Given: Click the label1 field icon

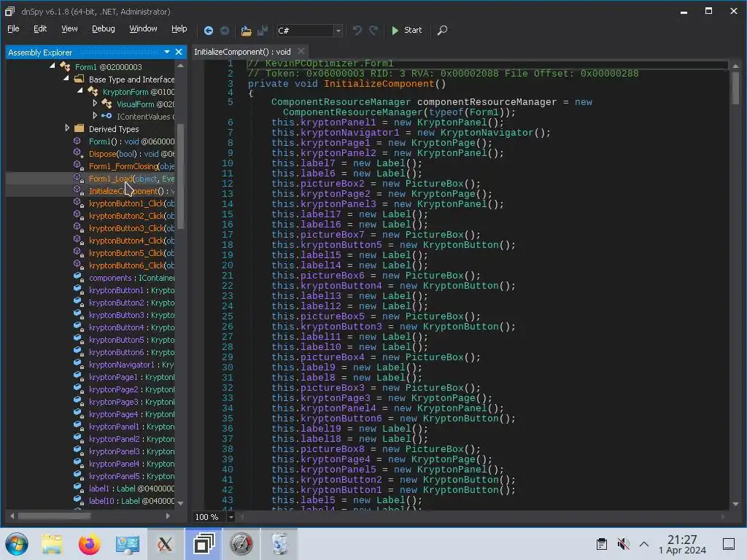Looking at the screenshot, I should pos(79,487).
